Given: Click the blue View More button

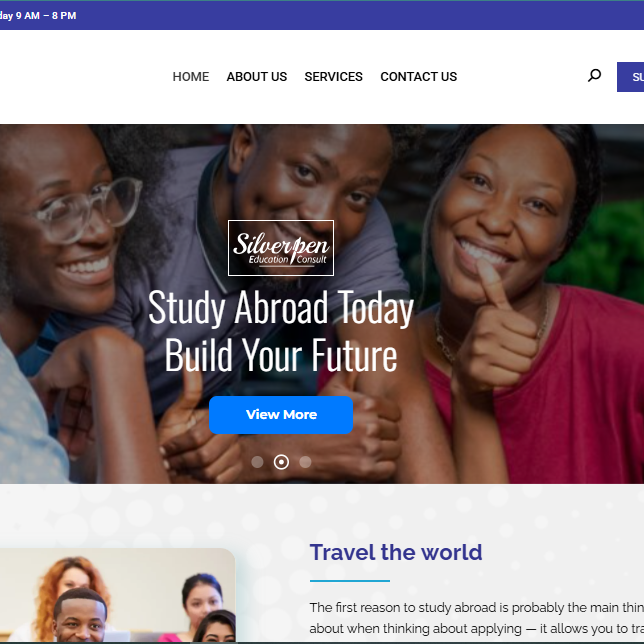Looking at the screenshot, I should click(281, 415).
